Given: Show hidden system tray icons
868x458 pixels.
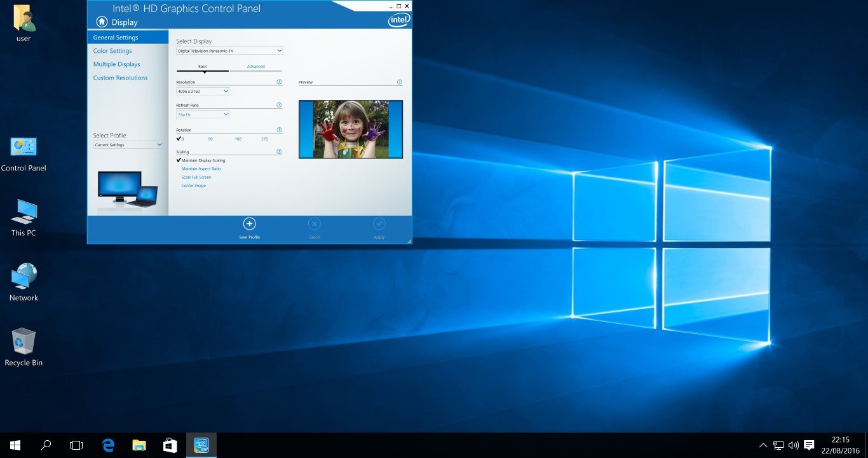Looking at the screenshot, I should point(763,445).
